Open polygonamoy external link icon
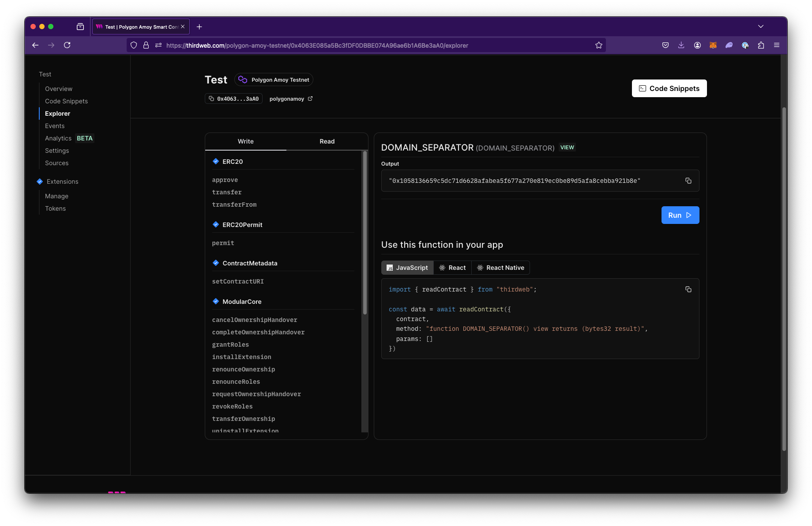 pyautogui.click(x=310, y=98)
